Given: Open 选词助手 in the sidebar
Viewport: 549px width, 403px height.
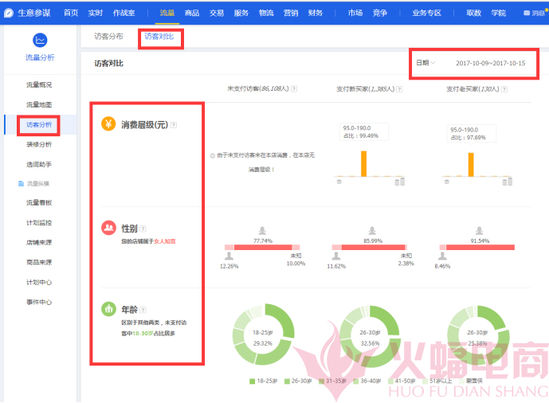Looking at the screenshot, I should pos(39,164).
